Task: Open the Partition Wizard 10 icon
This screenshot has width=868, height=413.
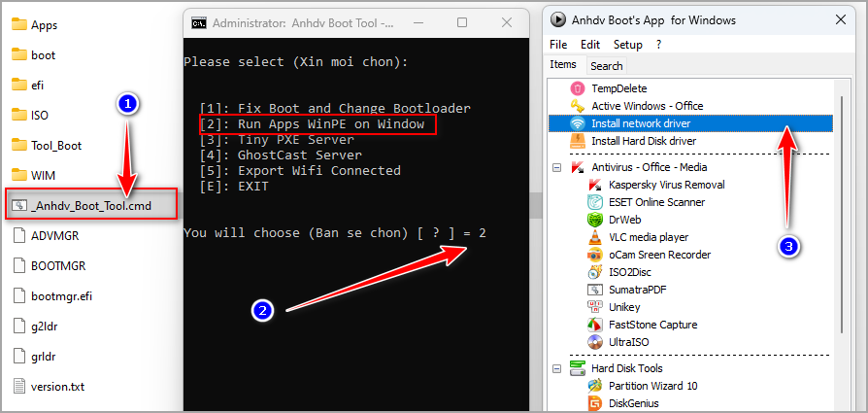Action: click(x=595, y=386)
